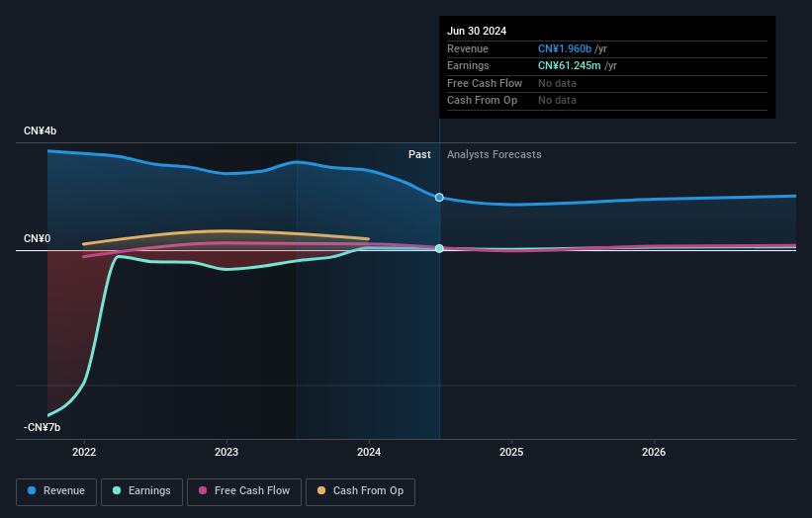Click the Jun 30 2024 tooltip date

pos(477,31)
